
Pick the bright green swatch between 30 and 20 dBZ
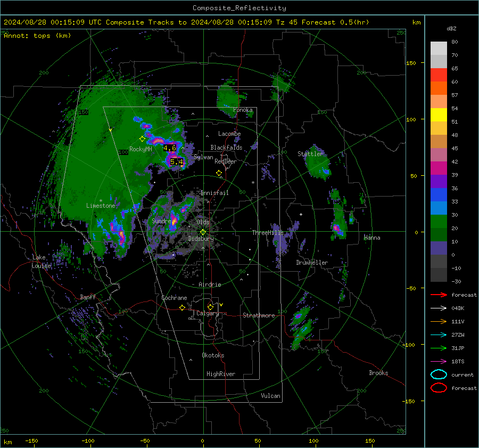[439, 221]
